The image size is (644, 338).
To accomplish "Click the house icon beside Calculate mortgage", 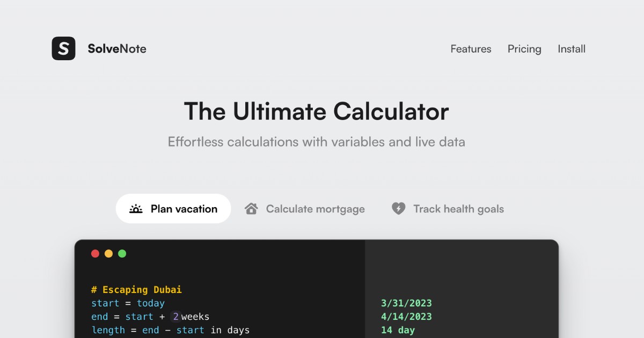I will tap(251, 208).
